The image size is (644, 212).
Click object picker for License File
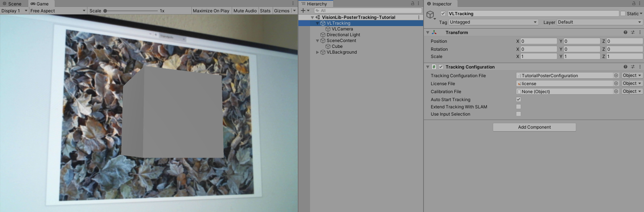[x=616, y=84]
